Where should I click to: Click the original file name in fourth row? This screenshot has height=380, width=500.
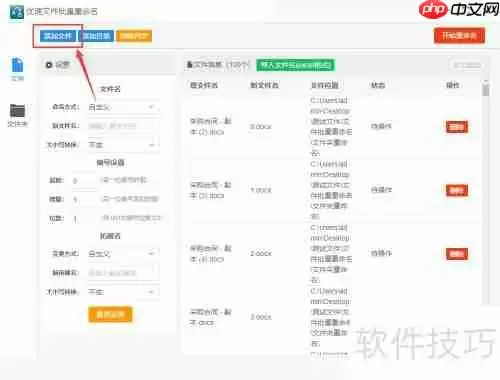pyautogui.click(x=210, y=317)
